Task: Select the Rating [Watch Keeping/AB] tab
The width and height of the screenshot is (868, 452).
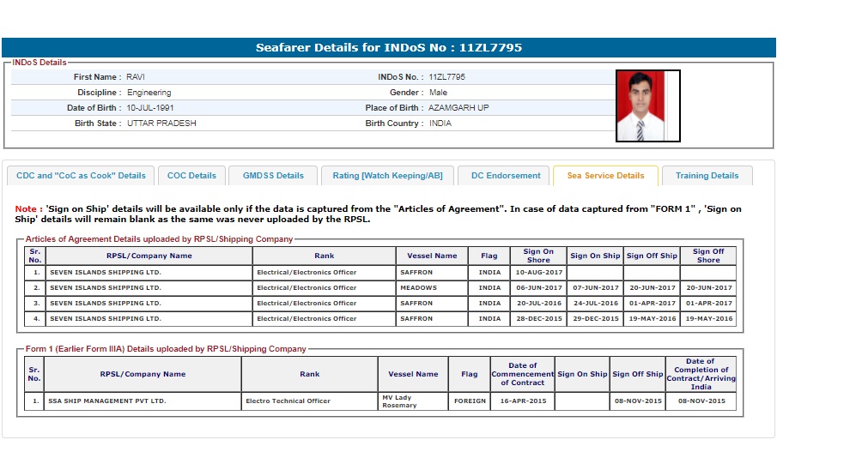Action: [x=387, y=176]
